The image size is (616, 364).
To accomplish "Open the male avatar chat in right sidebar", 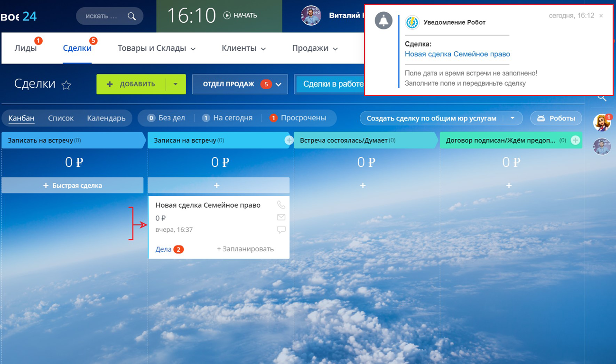I will click(602, 146).
